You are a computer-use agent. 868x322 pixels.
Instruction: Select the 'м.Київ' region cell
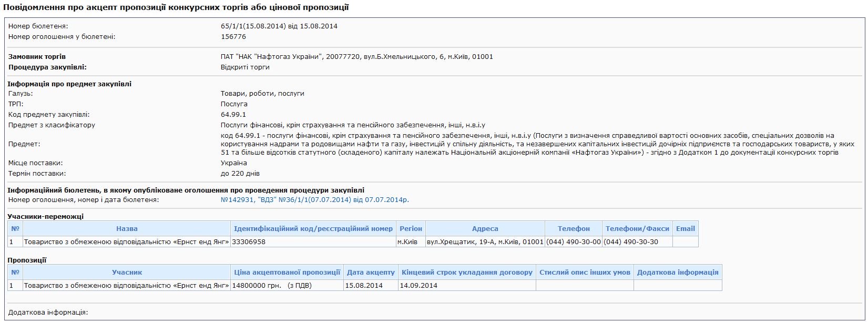(x=411, y=241)
